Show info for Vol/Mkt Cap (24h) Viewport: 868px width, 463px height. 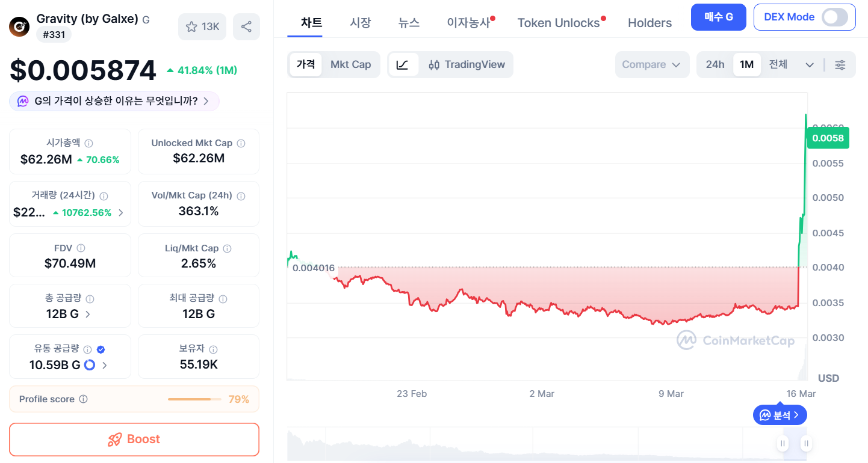coord(241,196)
